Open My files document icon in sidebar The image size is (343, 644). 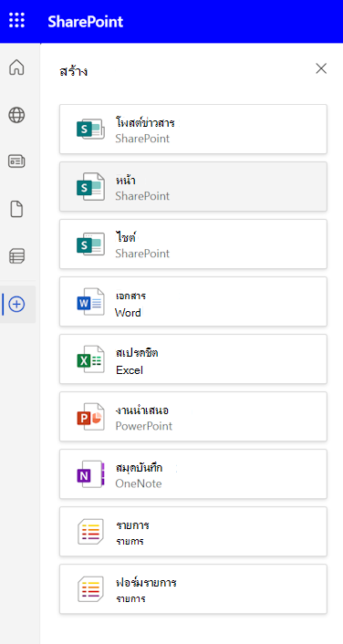pyautogui.click(x=16, y=210)
